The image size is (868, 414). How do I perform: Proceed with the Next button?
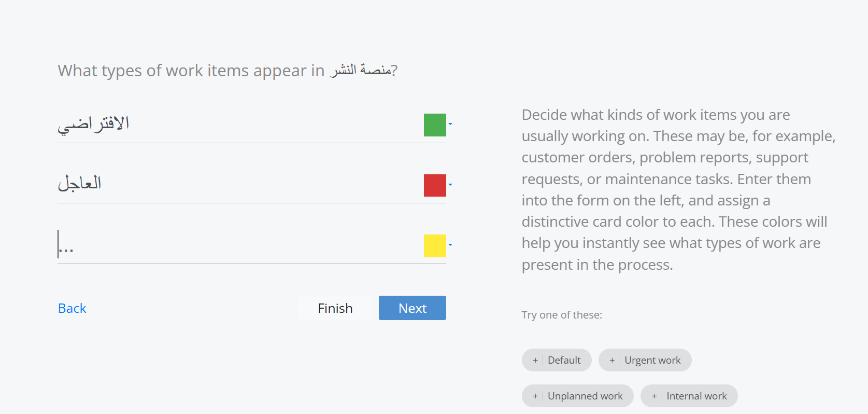[x=412, y=308]
